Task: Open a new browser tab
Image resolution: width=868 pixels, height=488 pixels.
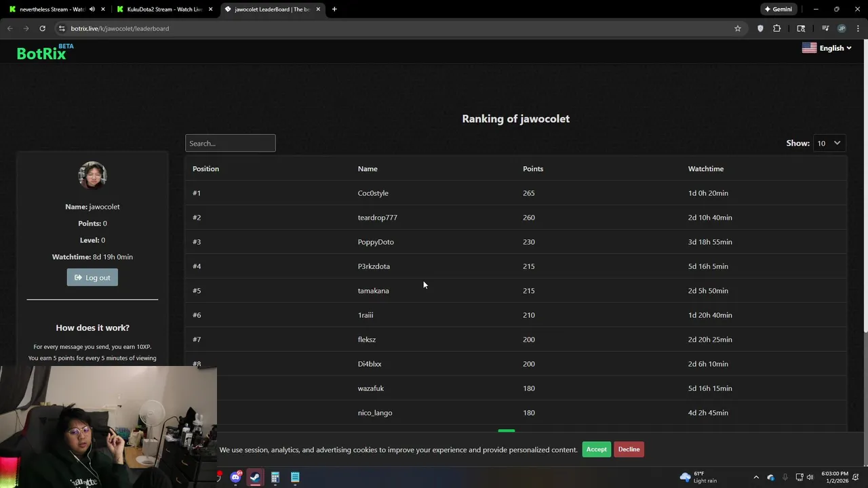Action: point(334,9)
